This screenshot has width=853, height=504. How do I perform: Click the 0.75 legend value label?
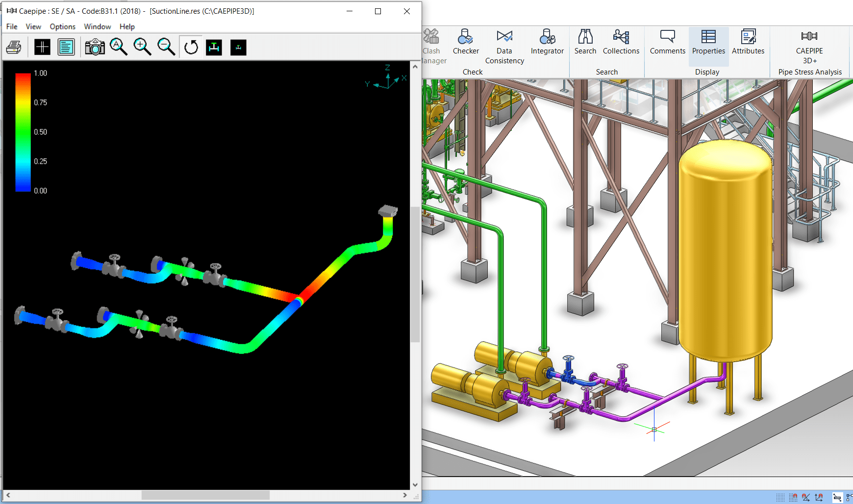click(41, 102)
